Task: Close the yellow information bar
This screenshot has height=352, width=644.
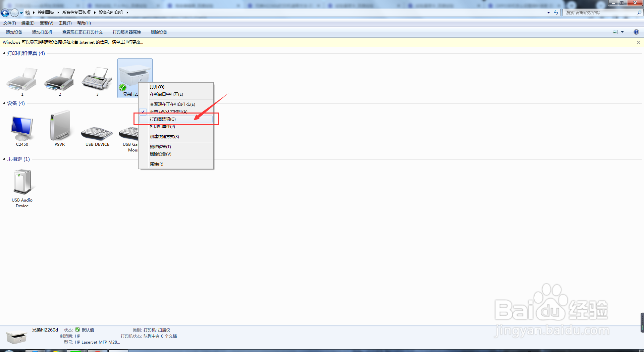Action: [638, 42]
